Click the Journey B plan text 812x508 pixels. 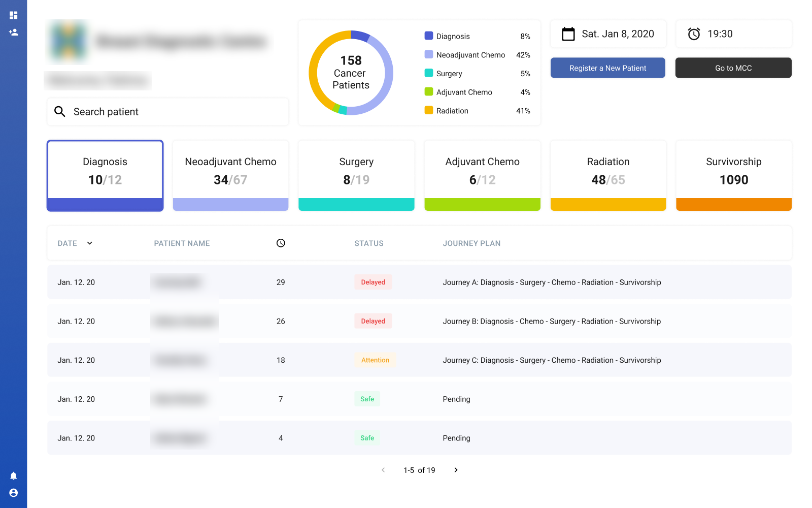(552, 321)
